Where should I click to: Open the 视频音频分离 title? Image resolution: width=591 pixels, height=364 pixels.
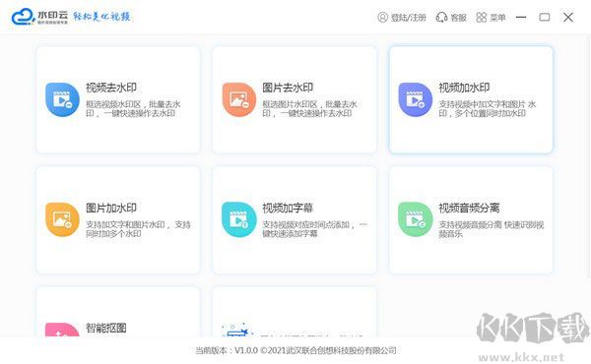(x=469, y=208)
